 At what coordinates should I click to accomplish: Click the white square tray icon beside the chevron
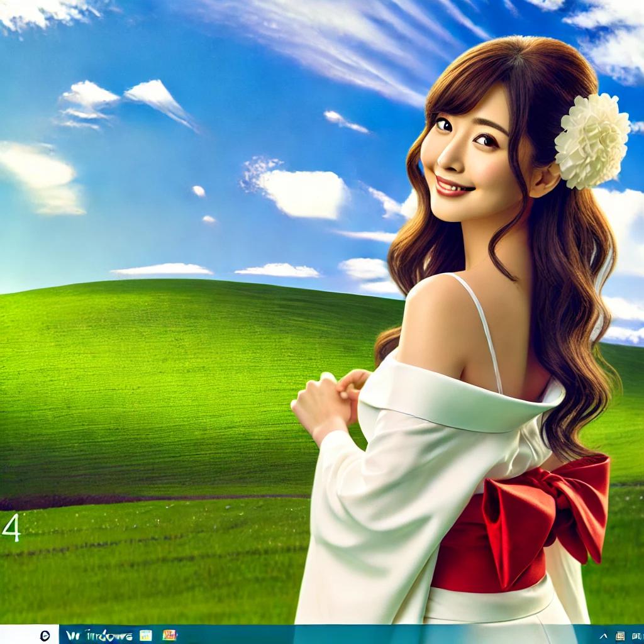point(621,636)
